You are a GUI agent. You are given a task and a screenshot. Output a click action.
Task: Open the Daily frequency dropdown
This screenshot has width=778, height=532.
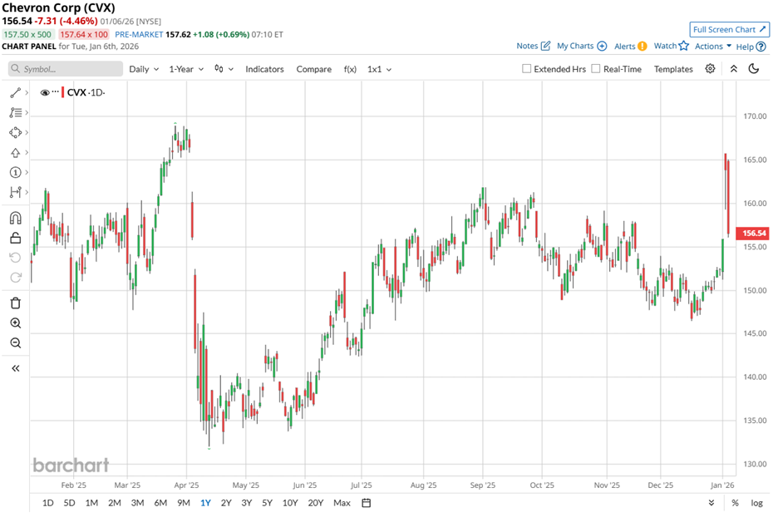(144, 69)
